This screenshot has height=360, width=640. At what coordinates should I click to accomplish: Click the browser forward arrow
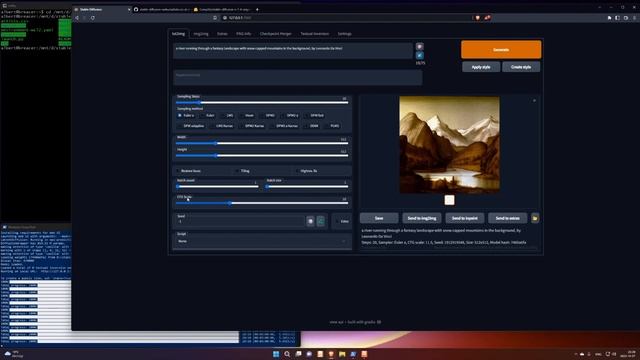click(85, 18)
